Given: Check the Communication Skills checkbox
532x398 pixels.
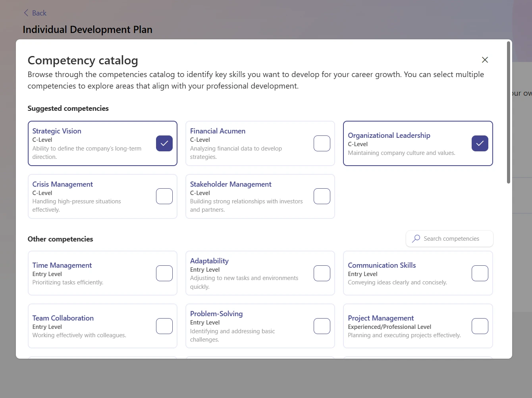Looking at the screenshot, I should pyautogui.click(x=480, y=273).
